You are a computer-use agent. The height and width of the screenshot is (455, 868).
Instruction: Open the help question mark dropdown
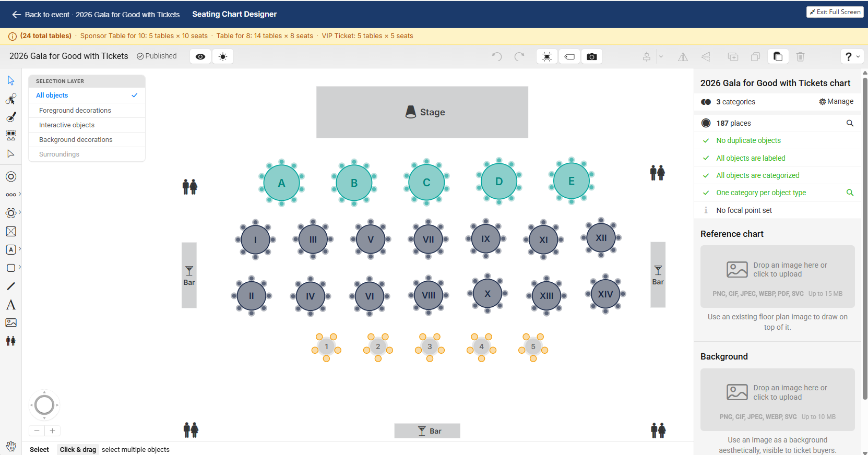pos(852,56)
